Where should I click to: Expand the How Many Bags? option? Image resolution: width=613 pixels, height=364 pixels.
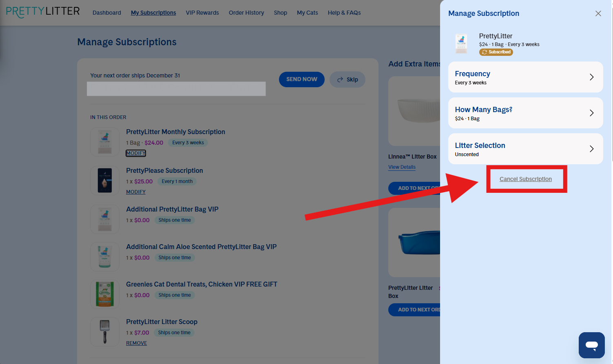click(525, 113)
